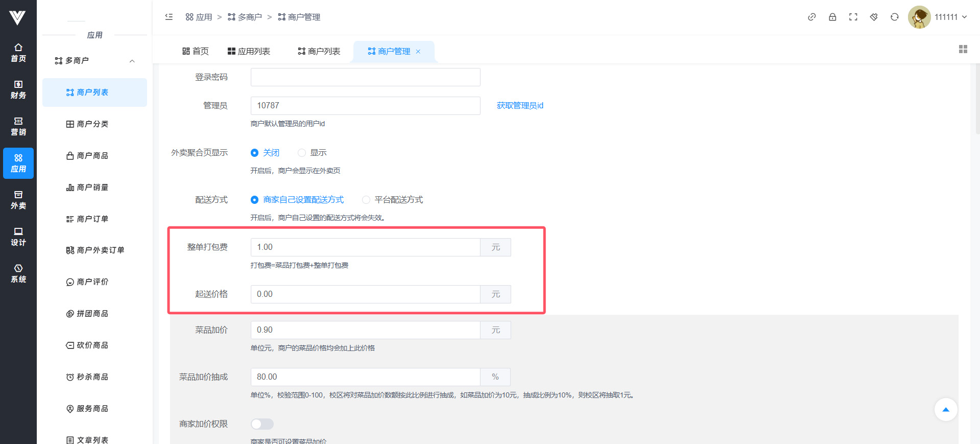980x444 pixels.
Task: Open the 财务 section in left rail
Action: pos(18,89)
